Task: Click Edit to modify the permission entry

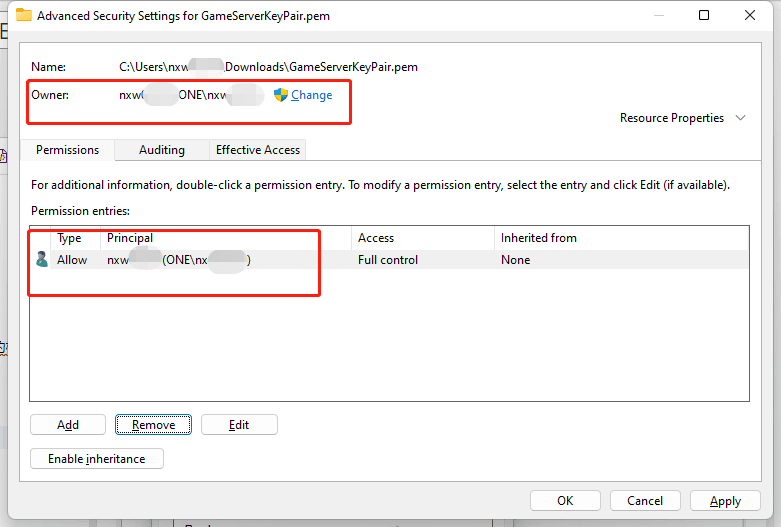Action: tap(239, 425)
